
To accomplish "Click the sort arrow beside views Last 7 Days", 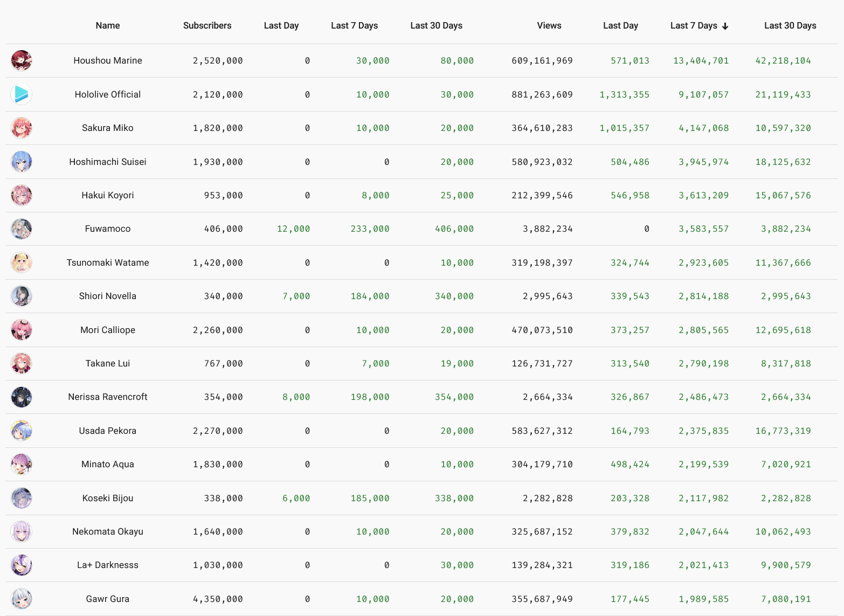I will (x=725, y=26).
